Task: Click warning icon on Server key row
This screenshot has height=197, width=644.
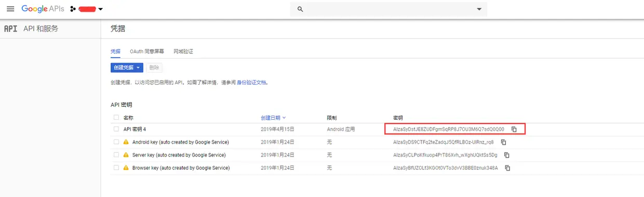Action: 126,155
